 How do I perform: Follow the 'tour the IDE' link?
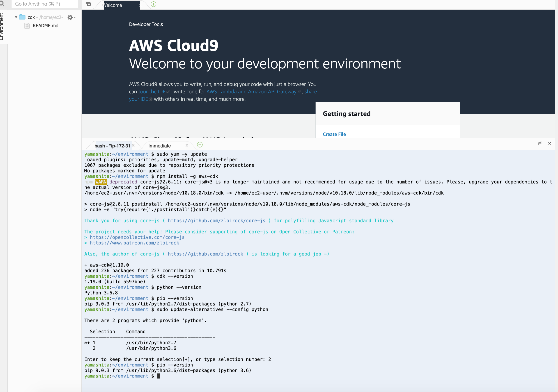pos(152,92)
